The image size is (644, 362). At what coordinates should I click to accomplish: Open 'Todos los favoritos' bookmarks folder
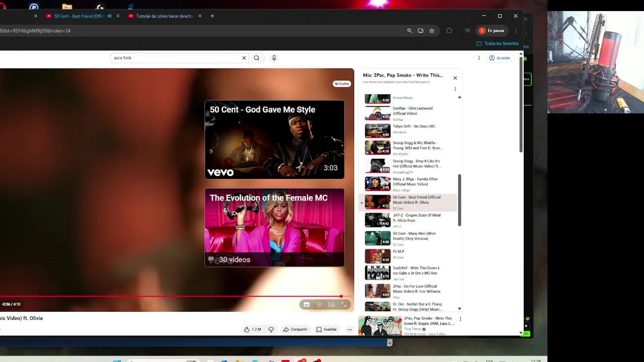[498, 44]
